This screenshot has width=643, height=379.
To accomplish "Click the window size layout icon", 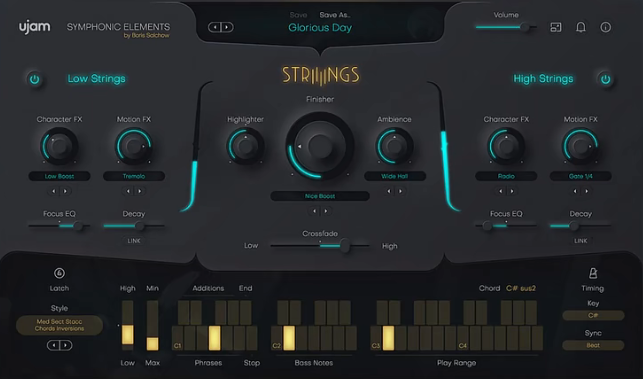I will 556,27.
